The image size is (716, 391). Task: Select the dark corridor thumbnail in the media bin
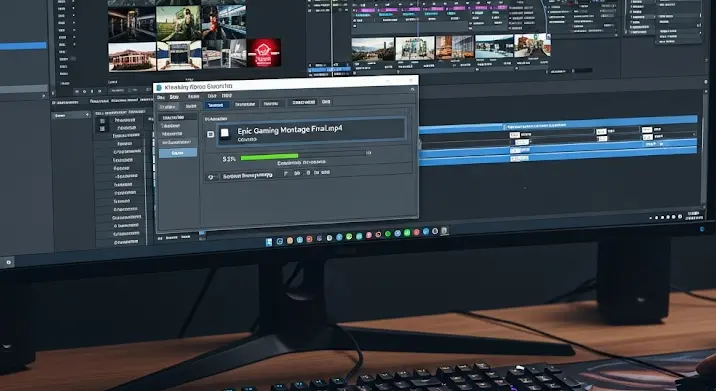click(132, 24)
